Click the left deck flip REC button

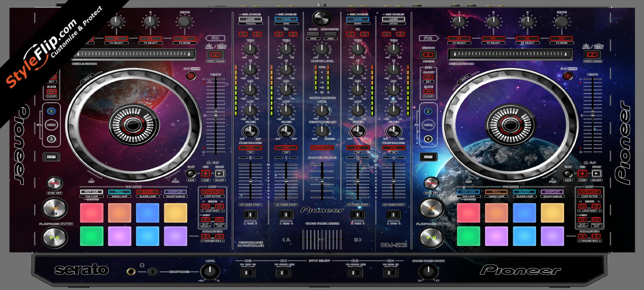pos(206,173)
